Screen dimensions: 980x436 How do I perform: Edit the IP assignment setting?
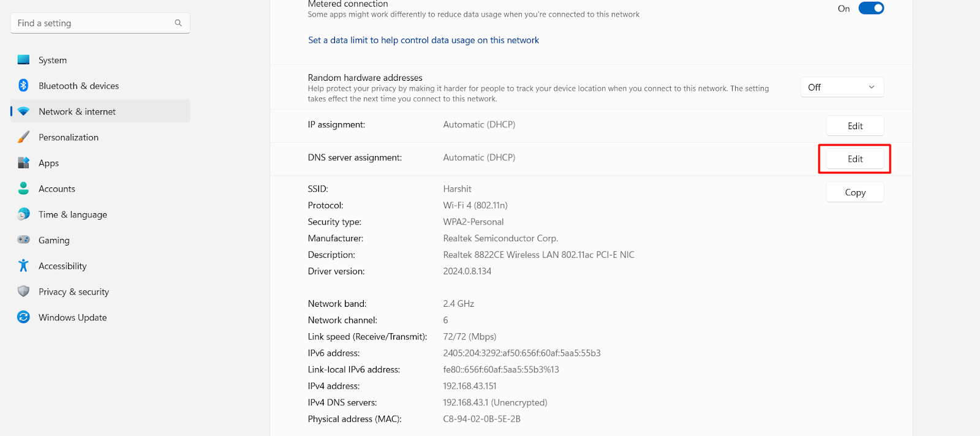click(854, 126)
